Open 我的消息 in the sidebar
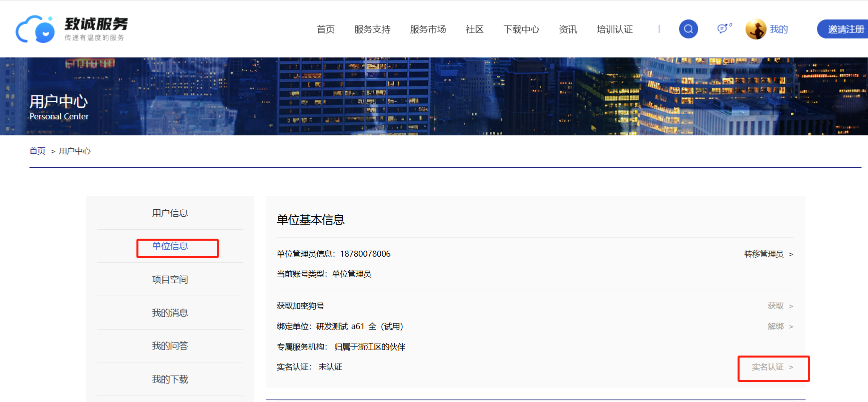 click(170, 313)
